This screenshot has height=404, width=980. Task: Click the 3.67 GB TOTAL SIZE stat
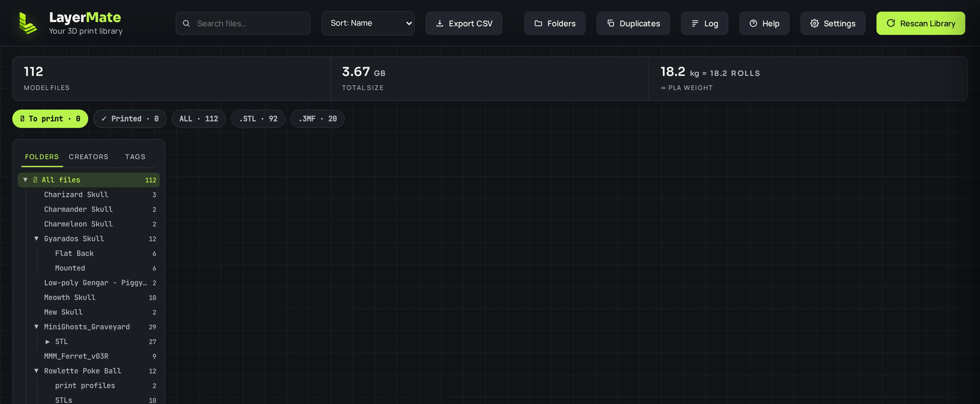(490, 79)
